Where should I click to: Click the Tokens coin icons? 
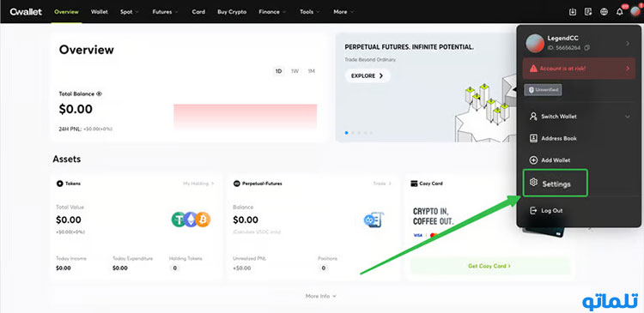click(x=191, y=220)
